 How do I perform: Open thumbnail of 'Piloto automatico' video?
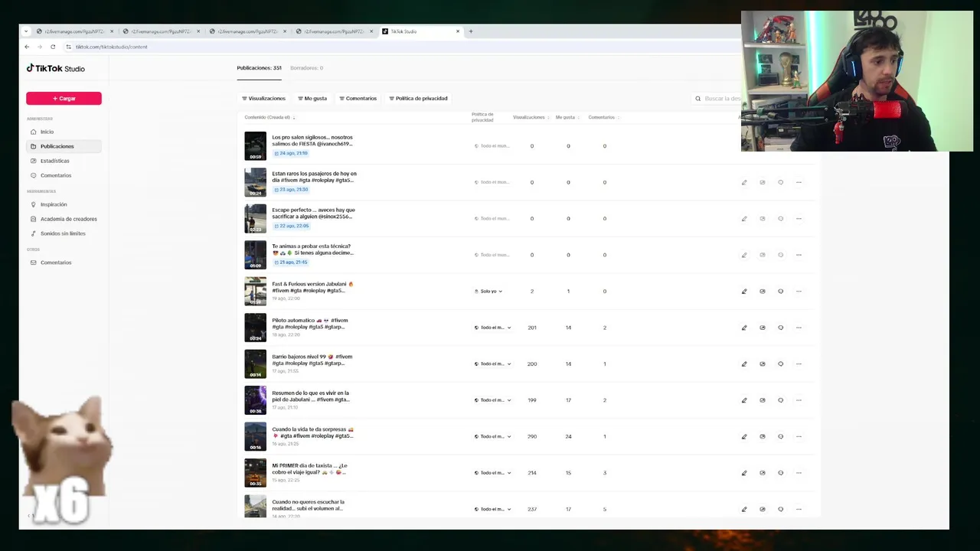click(255, 328)
